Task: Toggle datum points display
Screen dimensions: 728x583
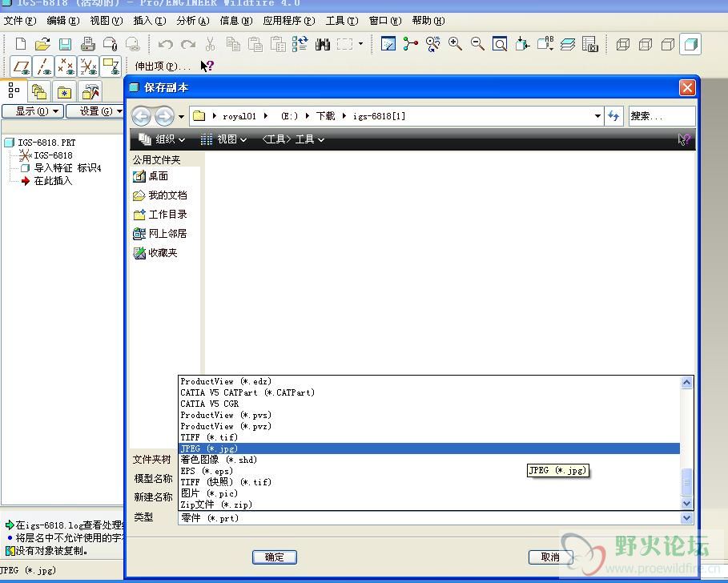Action: point(66,66)
